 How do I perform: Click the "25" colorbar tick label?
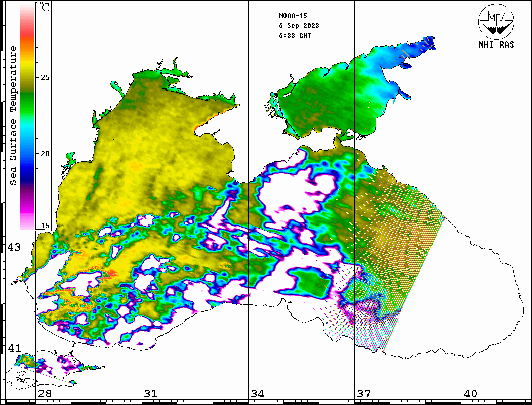45,77
